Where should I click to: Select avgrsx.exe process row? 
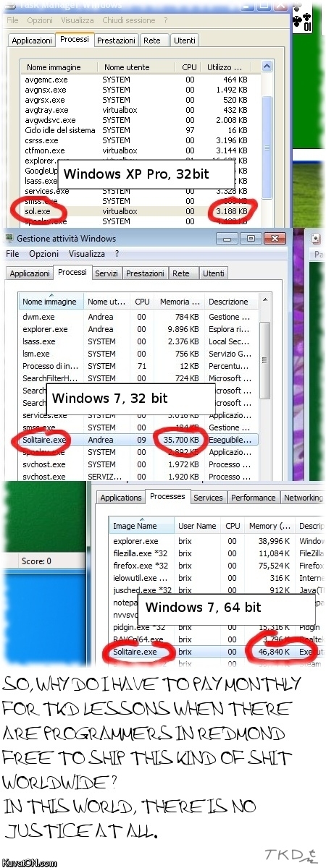141,100
